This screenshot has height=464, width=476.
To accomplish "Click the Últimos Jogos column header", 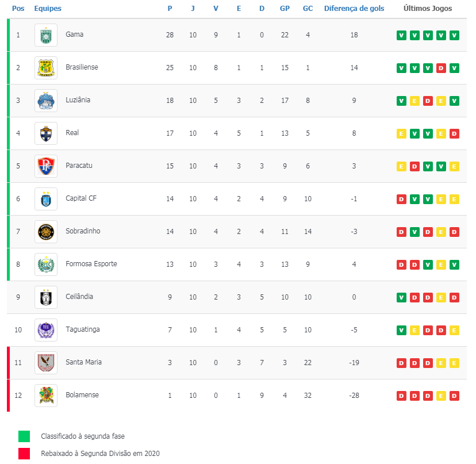I will click(427, 9).
